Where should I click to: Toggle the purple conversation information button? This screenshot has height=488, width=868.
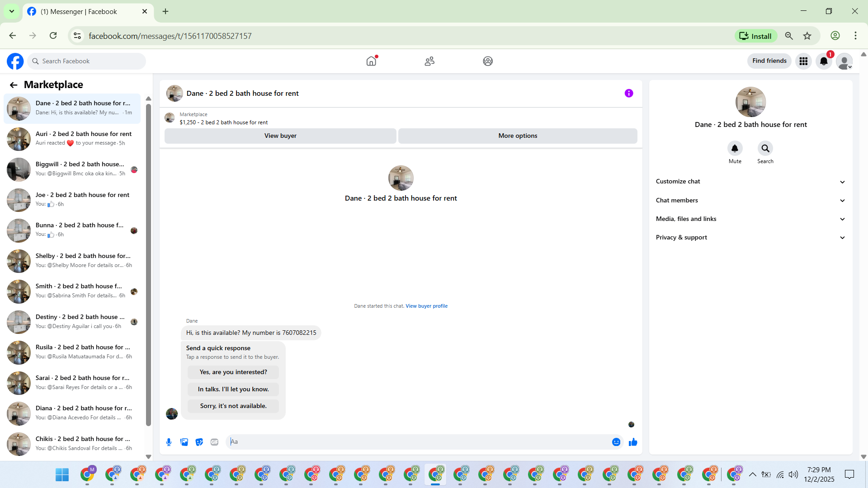[x=629, y=93]
